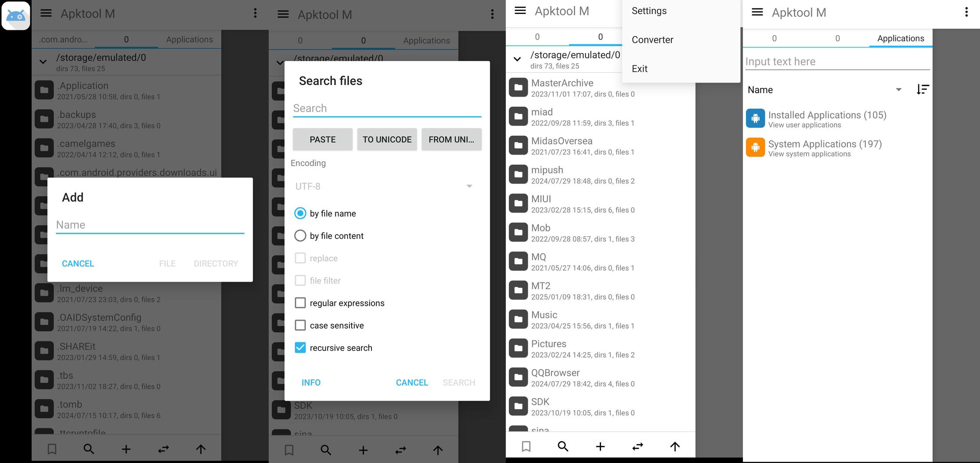Click the FROM UNI... button
This screenshot has height=463, width=980.
coord(451,139)
